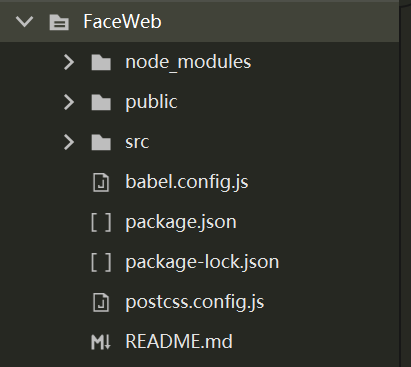Click the node_modules folder icon

point(101,62)
